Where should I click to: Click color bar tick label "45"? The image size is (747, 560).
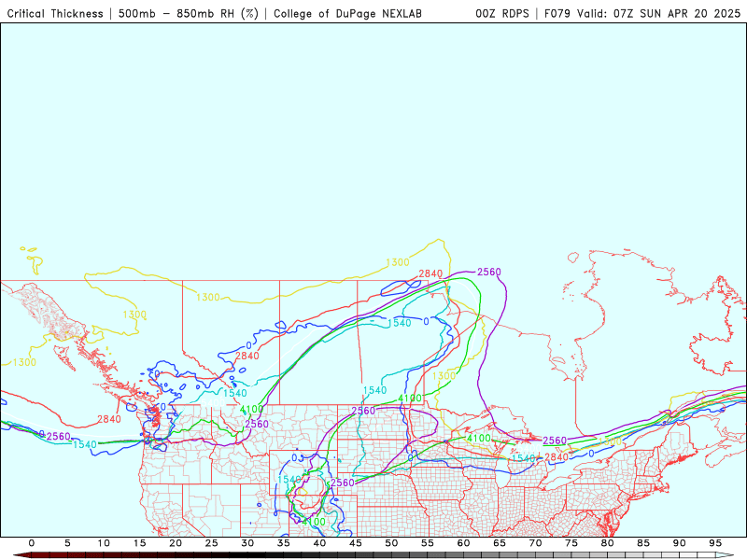(356, 543)
